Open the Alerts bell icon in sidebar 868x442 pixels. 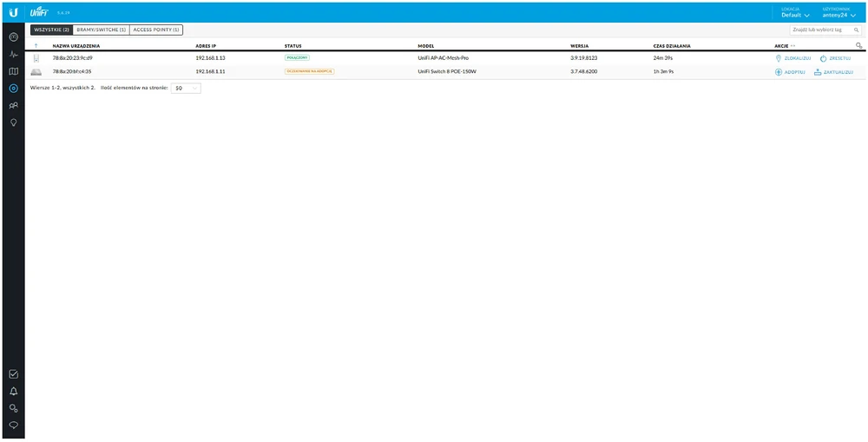click(13, 391)
